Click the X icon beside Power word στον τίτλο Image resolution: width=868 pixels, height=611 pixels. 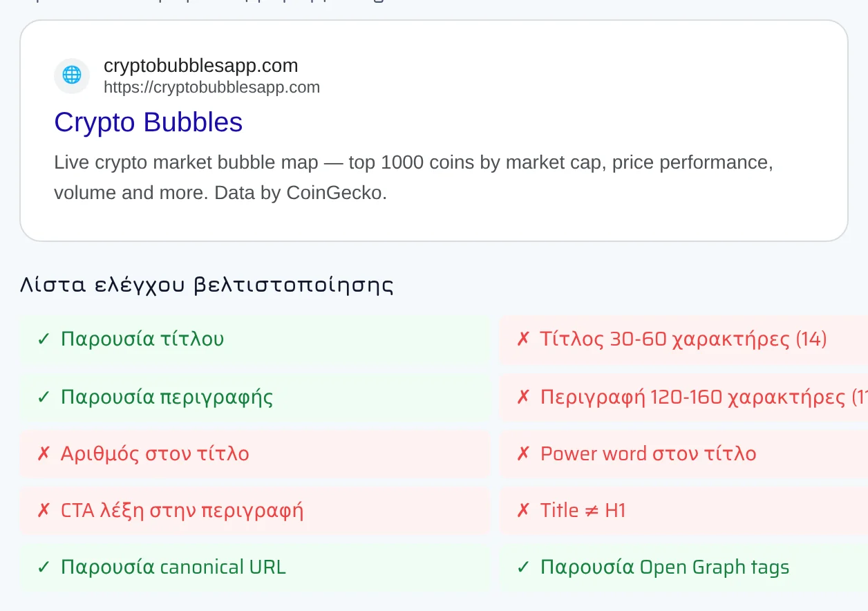point(523,454)
